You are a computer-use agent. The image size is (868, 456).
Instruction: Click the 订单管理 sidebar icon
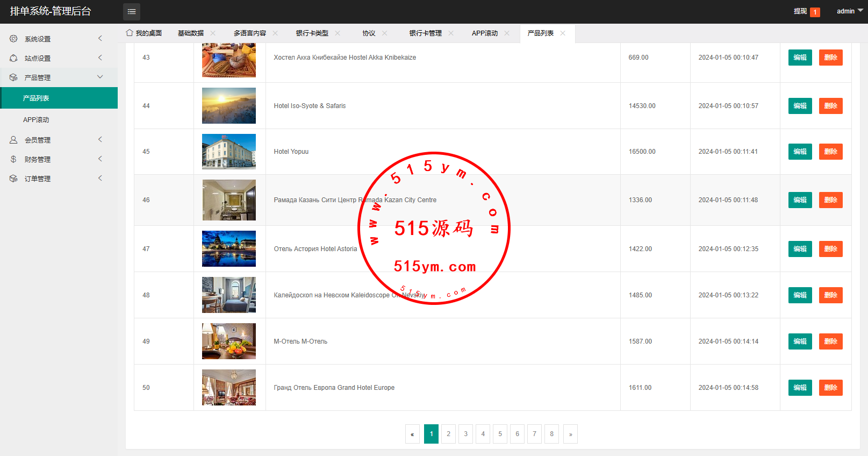click(x=13, y=179)
